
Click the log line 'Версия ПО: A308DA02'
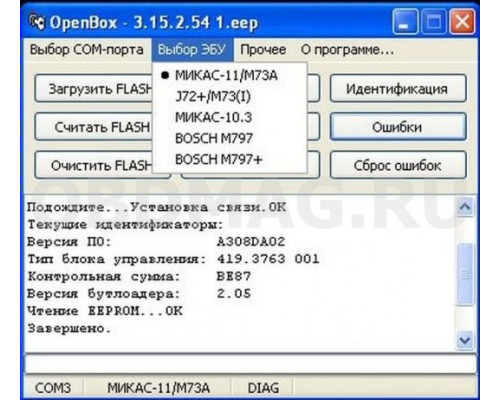156,242
